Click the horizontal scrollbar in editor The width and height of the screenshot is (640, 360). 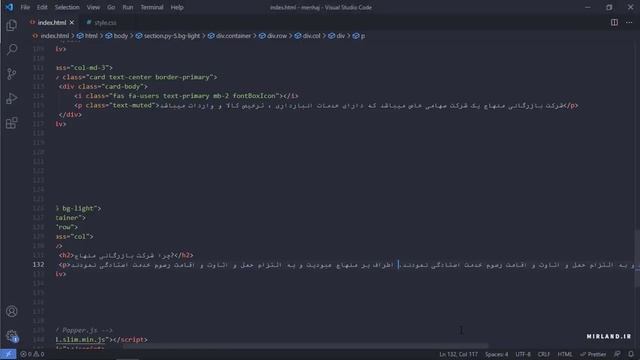coord(305,346)
